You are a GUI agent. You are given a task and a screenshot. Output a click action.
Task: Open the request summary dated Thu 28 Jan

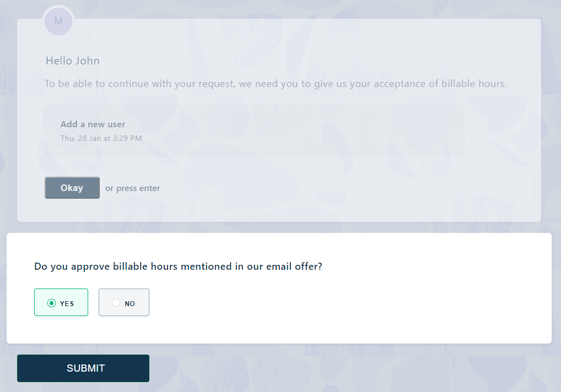(255, 130)
